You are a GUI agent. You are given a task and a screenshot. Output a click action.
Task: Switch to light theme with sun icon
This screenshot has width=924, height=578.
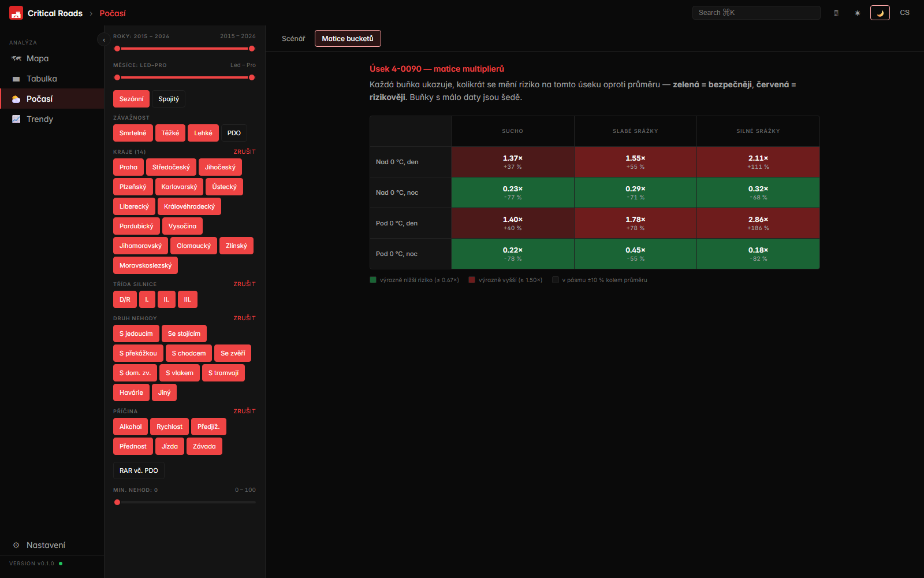858,13
